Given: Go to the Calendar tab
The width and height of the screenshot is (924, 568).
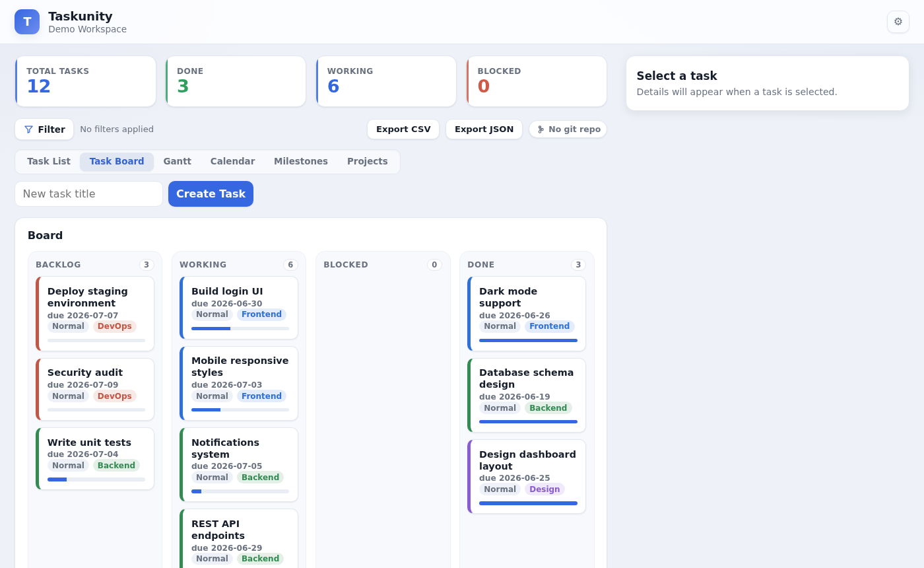Looking at the screenshot, I should click(x=232, y=162).
